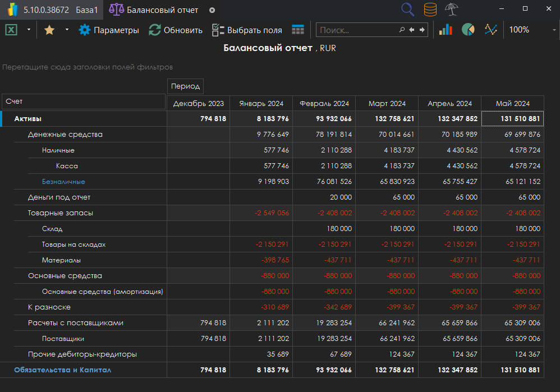
Task: Close the Балансовый отчет tab
Action: (x=212, y=10)
